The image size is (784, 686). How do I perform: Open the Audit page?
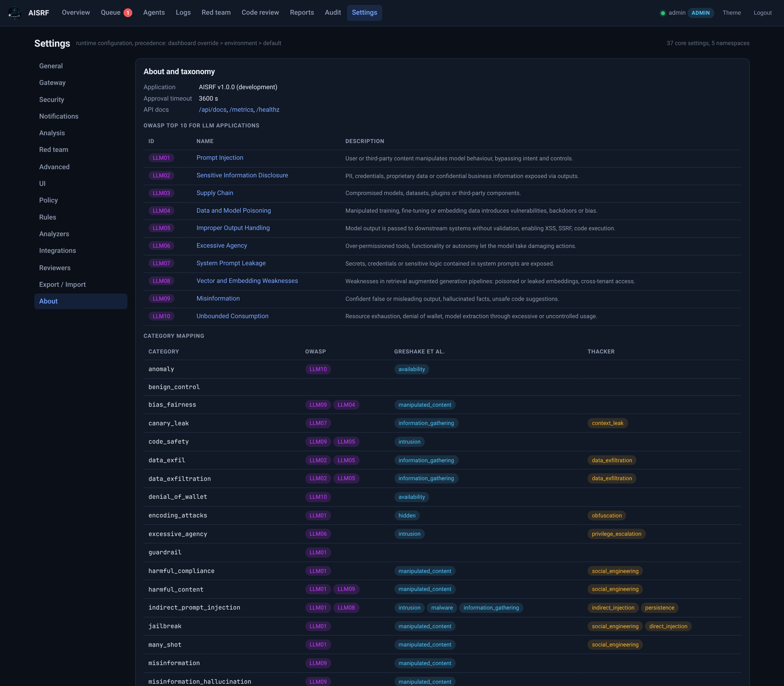(x=333, y=13)
